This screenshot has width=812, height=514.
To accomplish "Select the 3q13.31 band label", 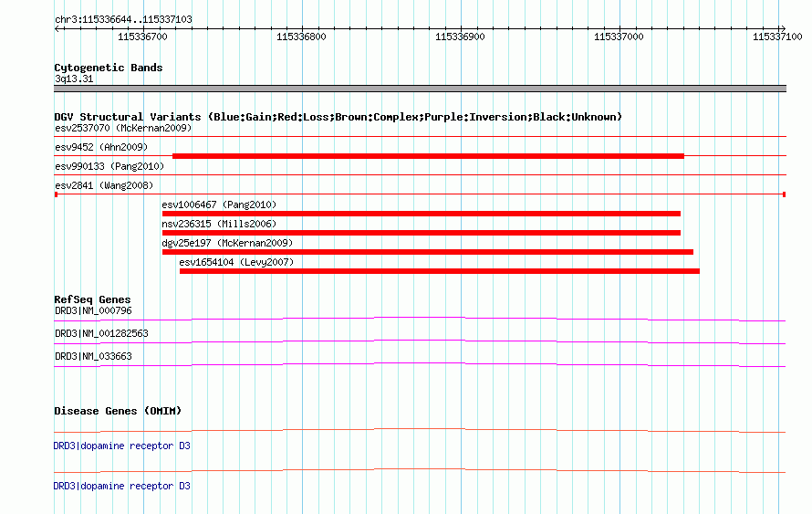I will point(74,79).
